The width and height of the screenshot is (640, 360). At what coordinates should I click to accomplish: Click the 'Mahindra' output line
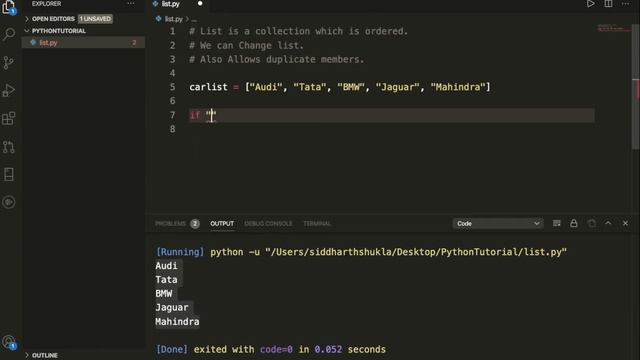click(x=177, y=322)
